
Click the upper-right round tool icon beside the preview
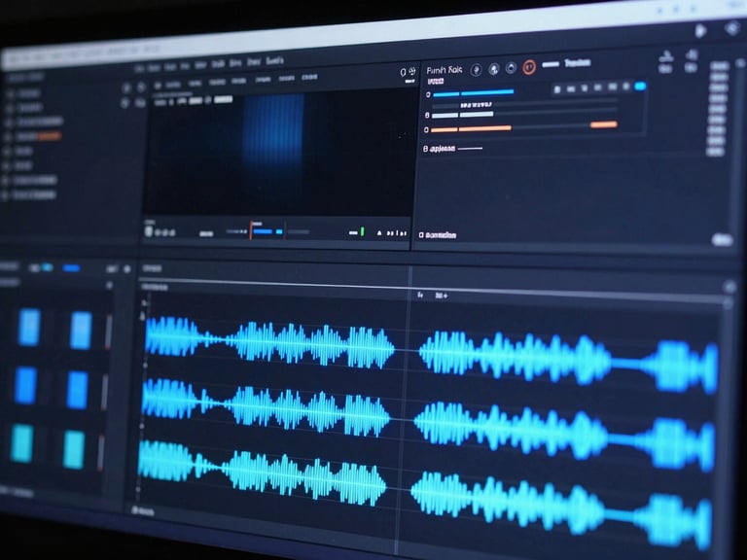coord(141,87)
